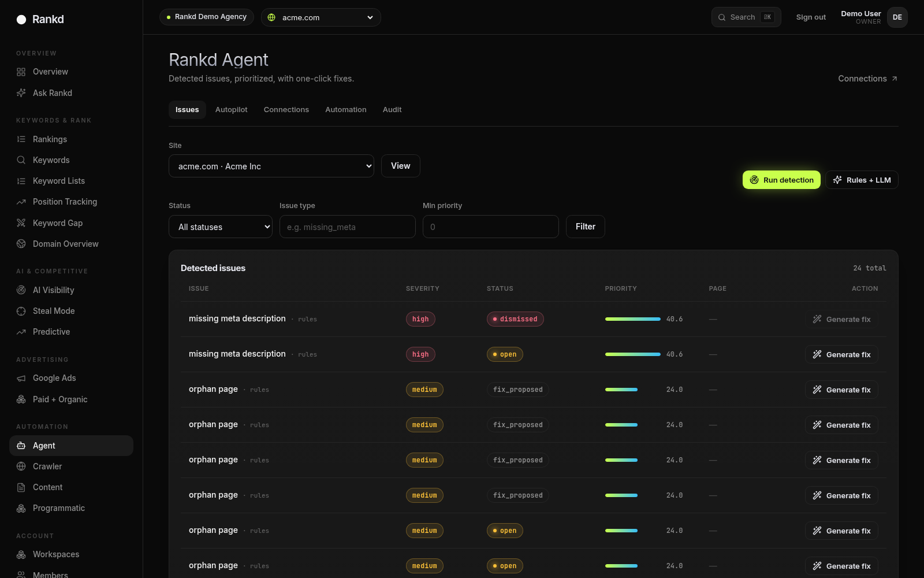Click the Paid + Organic icon
This screenshot has width=924, height=578.
click(x=21, y=399)
